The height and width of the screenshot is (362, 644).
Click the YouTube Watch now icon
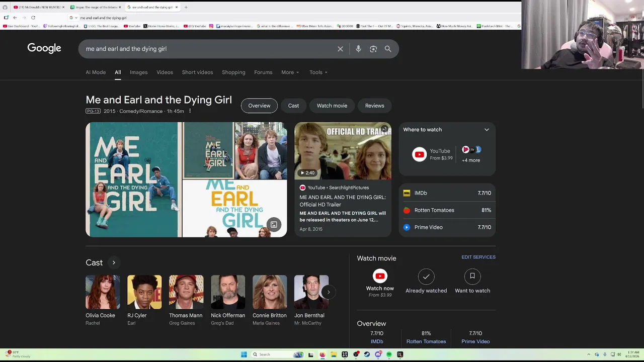coord(380,276)
